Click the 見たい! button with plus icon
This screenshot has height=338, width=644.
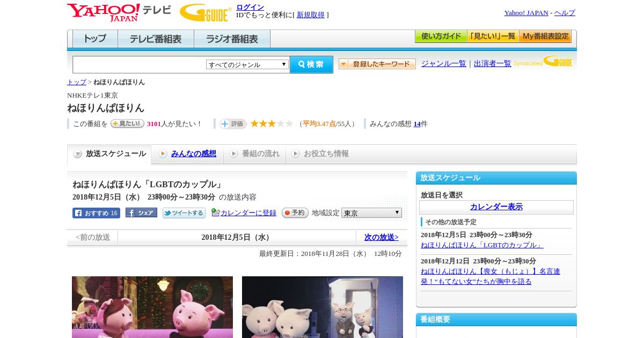[127, 123]
